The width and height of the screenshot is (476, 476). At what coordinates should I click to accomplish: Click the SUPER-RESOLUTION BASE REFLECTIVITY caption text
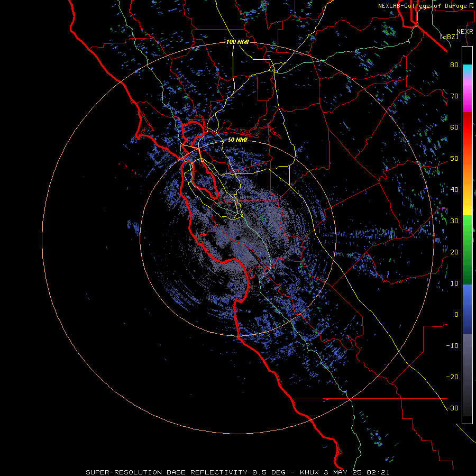pyautogui.click(x=167, y=472)
